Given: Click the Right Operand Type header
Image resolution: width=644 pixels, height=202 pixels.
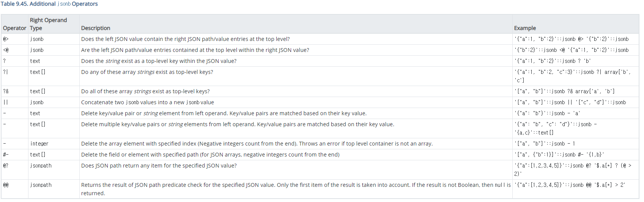Looking at the screenshot, I should 48,24.
